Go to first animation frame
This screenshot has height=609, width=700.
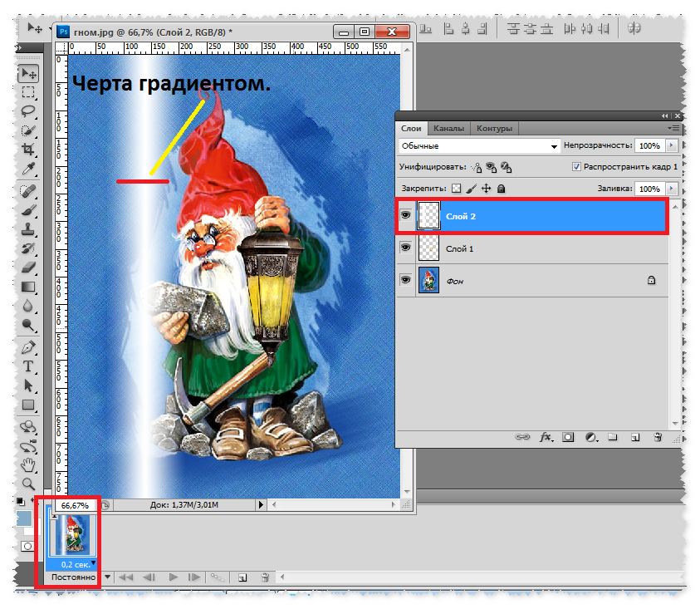point(125,577)
